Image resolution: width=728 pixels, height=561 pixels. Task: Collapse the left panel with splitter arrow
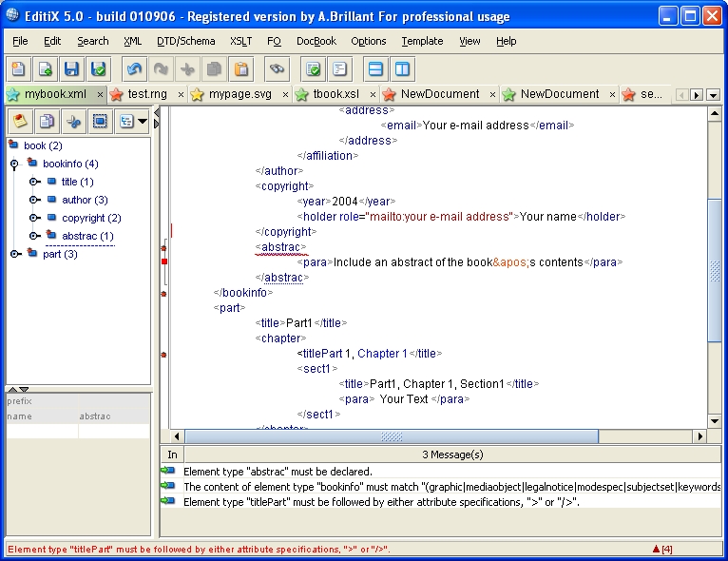coord(157,112)
